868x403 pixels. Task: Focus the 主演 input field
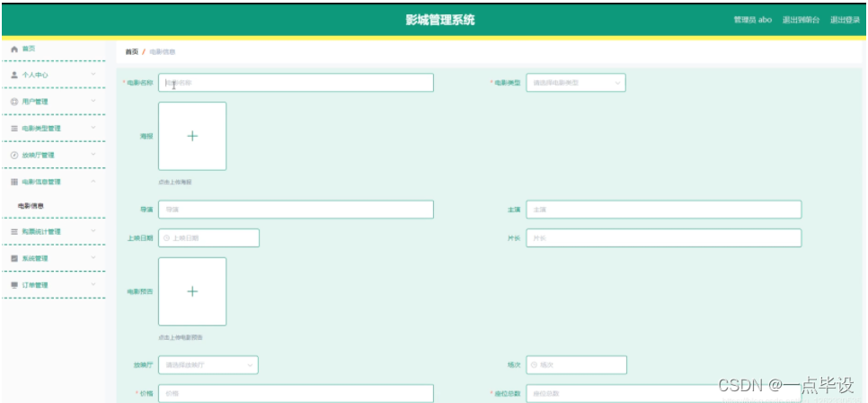coord(664,210)
